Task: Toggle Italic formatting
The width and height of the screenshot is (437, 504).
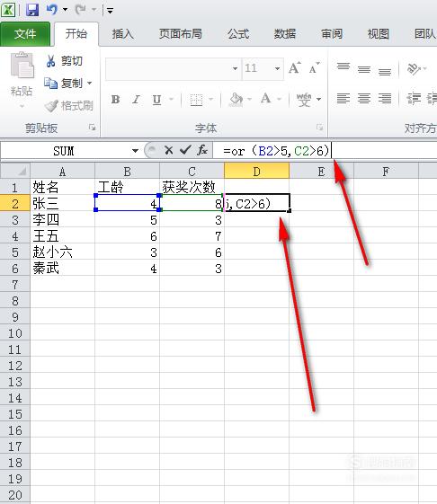Action: 137,100
